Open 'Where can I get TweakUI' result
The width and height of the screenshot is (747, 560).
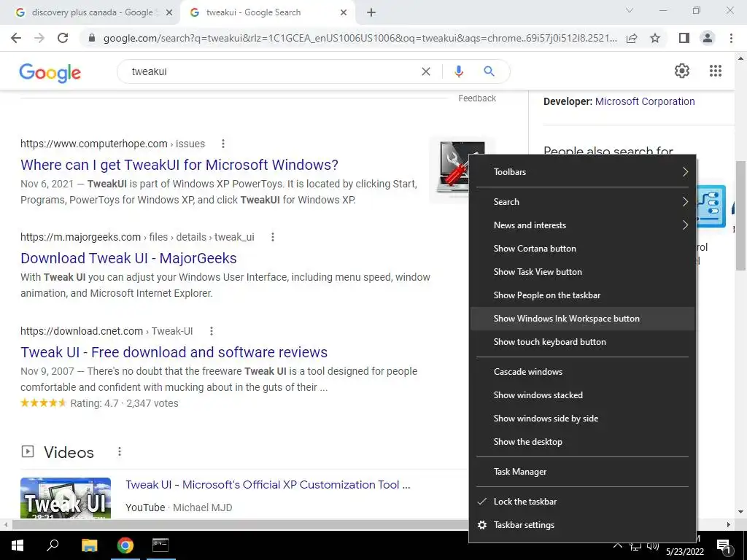point(179,165)
